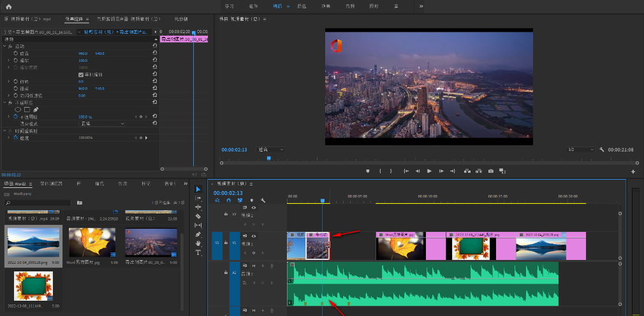Toggle the 等比缩放 uniform scale checkbox
644x316 pixels.
click(80, 75)
